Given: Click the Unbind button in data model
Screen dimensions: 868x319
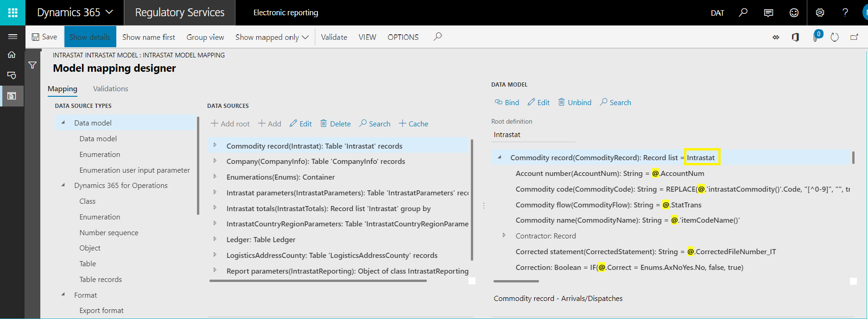Looking at the screenshot, I should (575, 102).
